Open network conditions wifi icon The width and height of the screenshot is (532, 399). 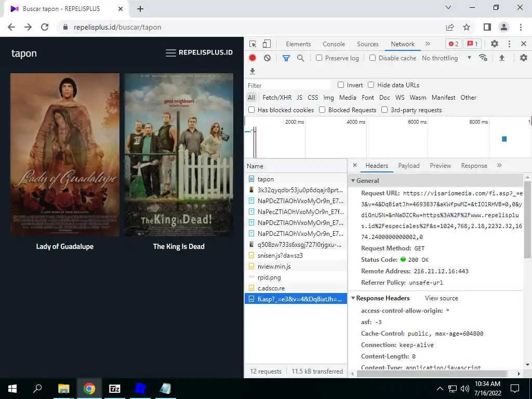[x=483, y=58]
